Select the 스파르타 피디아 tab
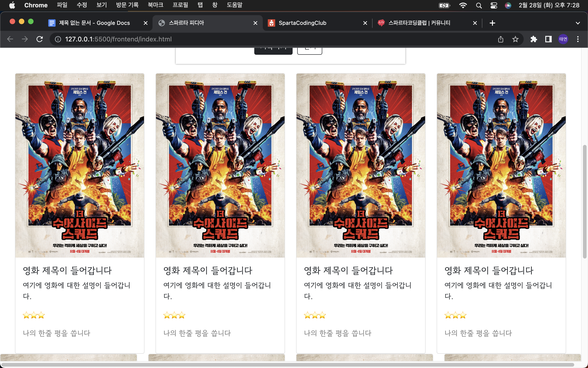The image size is (588, 368). pyautogui.click(x=207, y=23)
